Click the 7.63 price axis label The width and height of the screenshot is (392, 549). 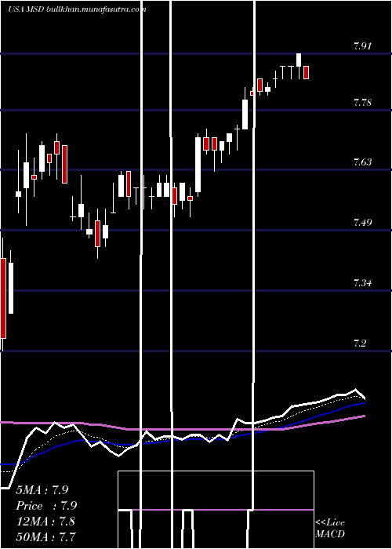(362, 162)
